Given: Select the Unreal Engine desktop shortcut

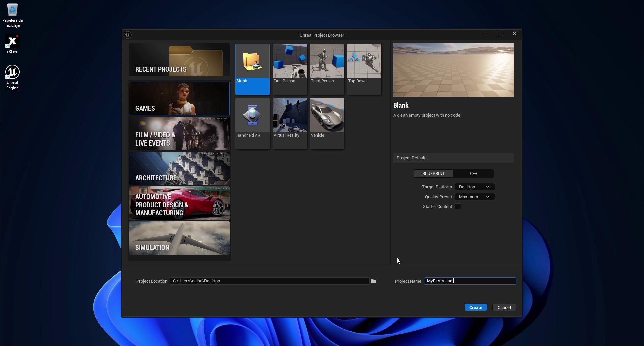Looking at the screenshot, I should (x=12, y=77).
